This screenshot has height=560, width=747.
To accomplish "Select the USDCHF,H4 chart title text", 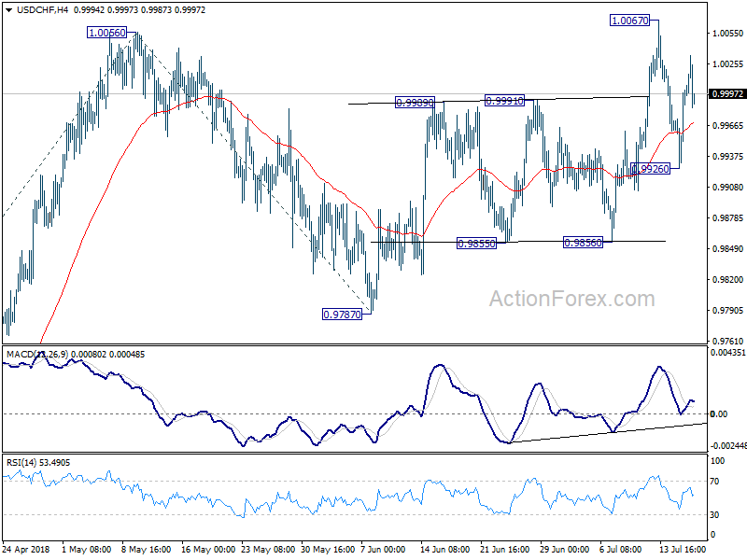I will [x=42, y=9].
